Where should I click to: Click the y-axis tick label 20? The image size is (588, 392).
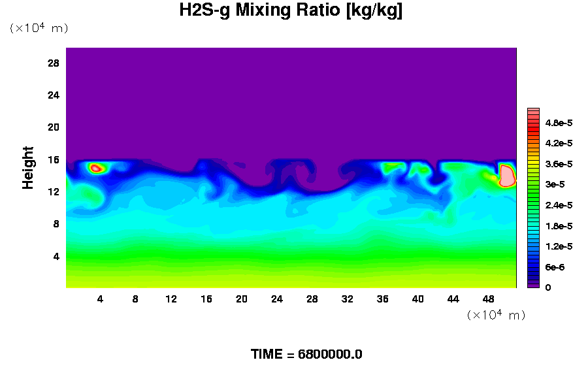click(x=54, y=127)
